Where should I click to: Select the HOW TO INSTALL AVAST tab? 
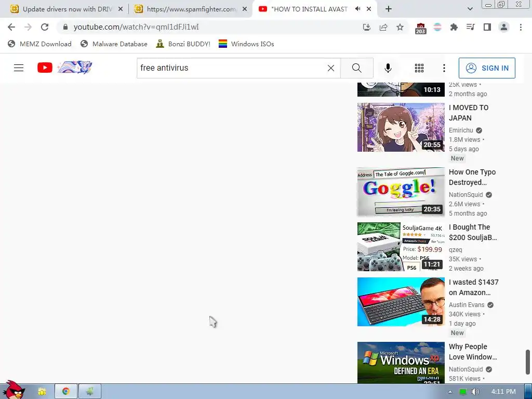pyautogui.click(x=309, y=9)
